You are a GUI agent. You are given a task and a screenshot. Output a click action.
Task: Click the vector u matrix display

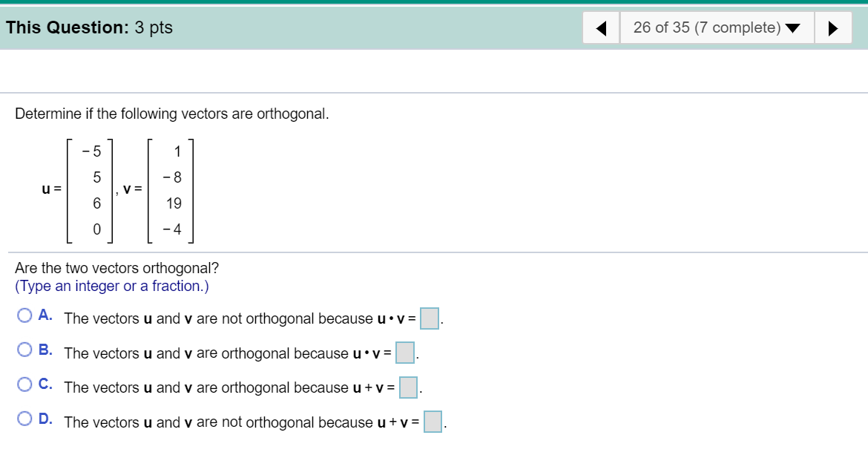pos(89,191)
